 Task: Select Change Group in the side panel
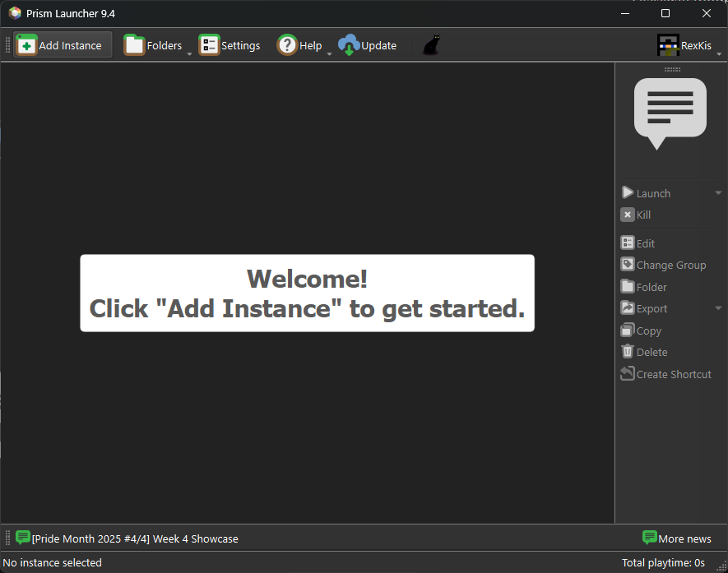click(x=670, y=265)
